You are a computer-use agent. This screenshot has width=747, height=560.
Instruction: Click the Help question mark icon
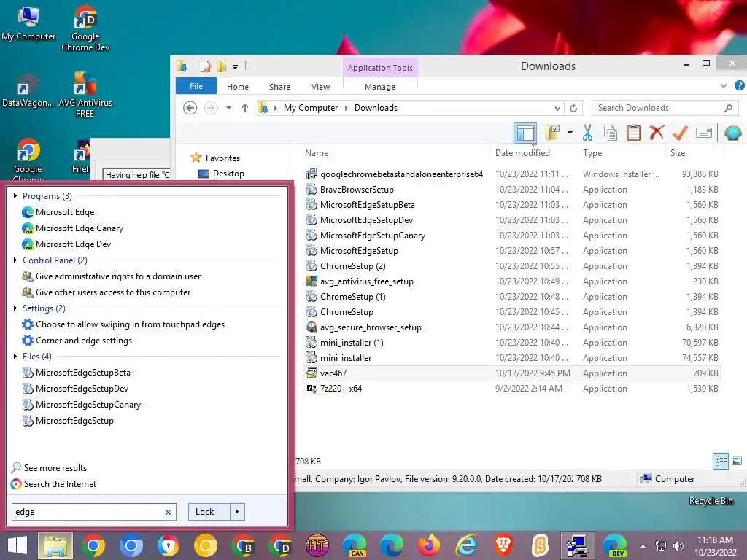(x=739, y=86)
